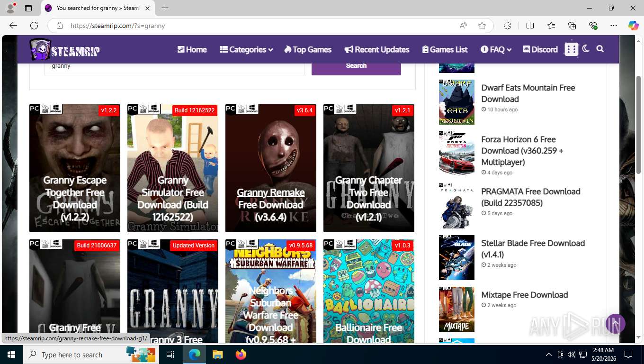
Task: Click the Mixtape thumbnail image
Action: pos(456,309)
